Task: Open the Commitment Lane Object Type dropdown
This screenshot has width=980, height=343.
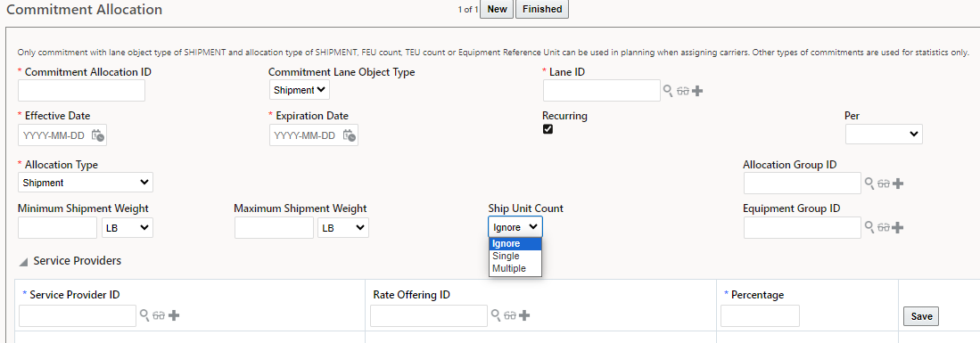Action: point(300,90)
